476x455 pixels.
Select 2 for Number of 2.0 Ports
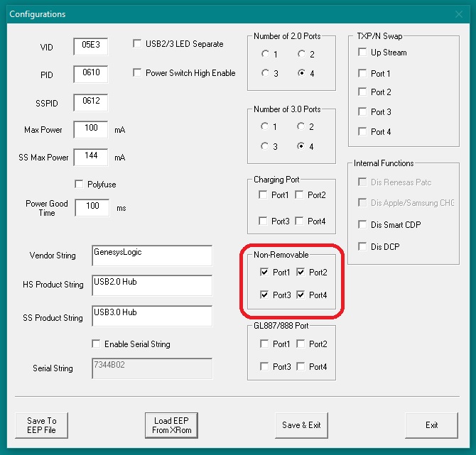pos(302,54)
